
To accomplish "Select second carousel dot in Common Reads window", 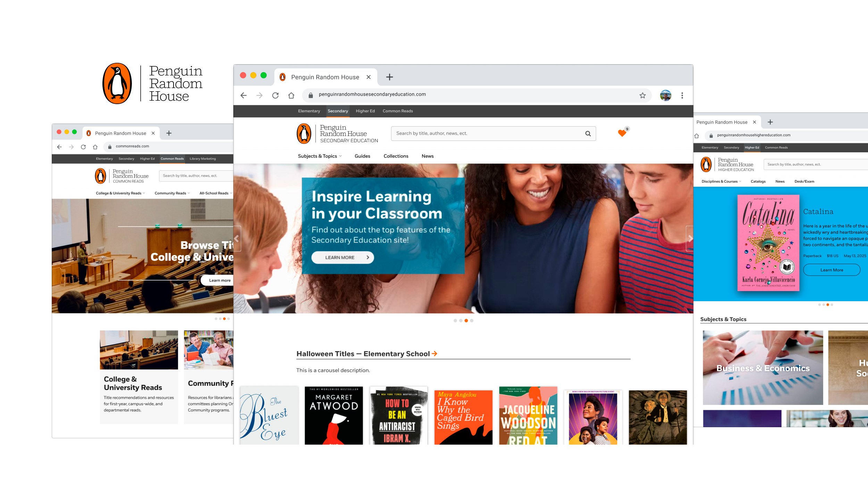I will click(220, 319).
